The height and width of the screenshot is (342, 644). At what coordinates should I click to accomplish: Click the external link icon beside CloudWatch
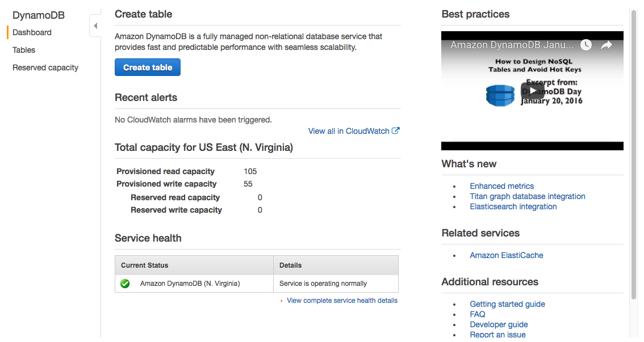396,130
